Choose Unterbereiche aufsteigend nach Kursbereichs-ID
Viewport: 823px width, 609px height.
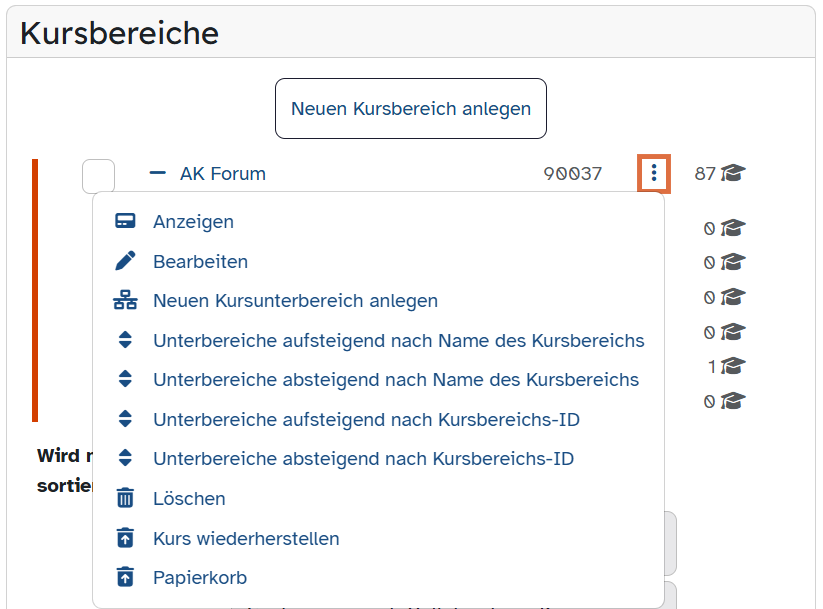coord(366,420)
